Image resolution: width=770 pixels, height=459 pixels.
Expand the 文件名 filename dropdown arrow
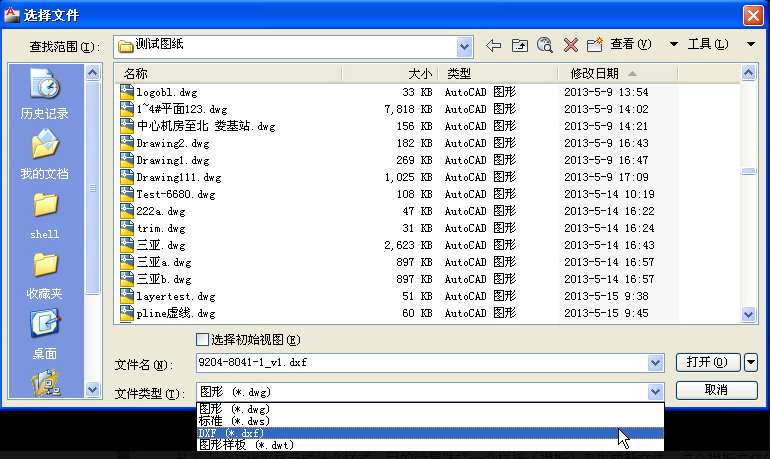(x=655, y=363)
